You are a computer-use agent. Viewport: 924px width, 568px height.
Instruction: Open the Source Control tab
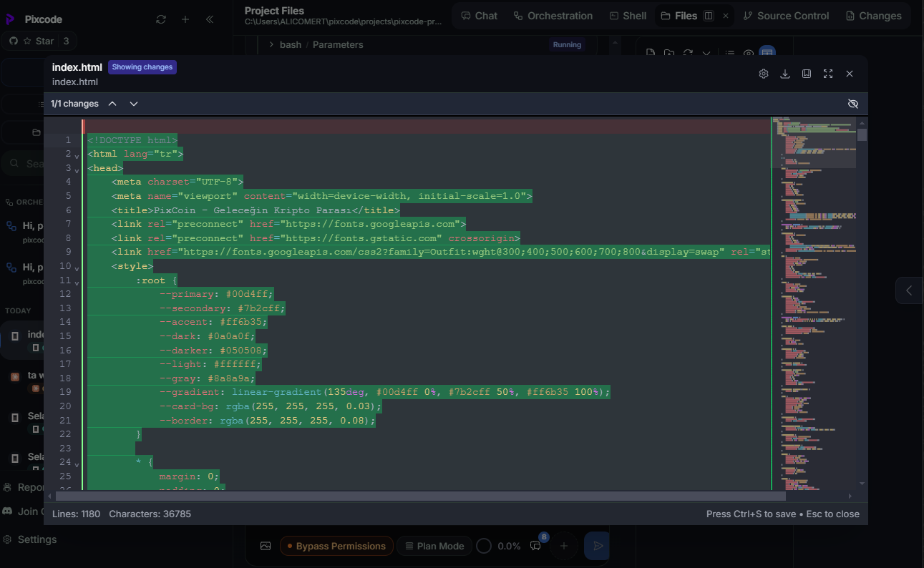[786, 16]
